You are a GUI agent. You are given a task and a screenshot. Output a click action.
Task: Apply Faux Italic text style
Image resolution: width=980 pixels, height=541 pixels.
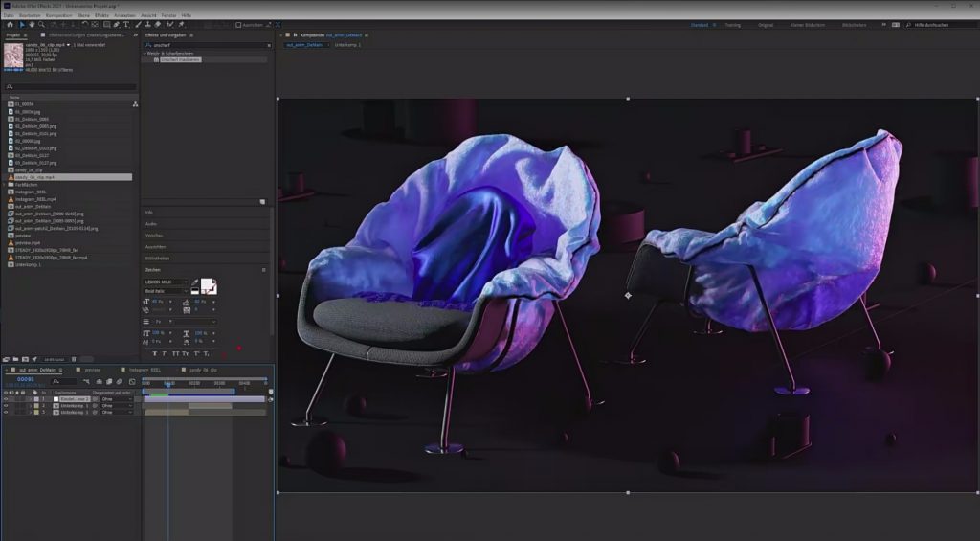click(165, 354)
